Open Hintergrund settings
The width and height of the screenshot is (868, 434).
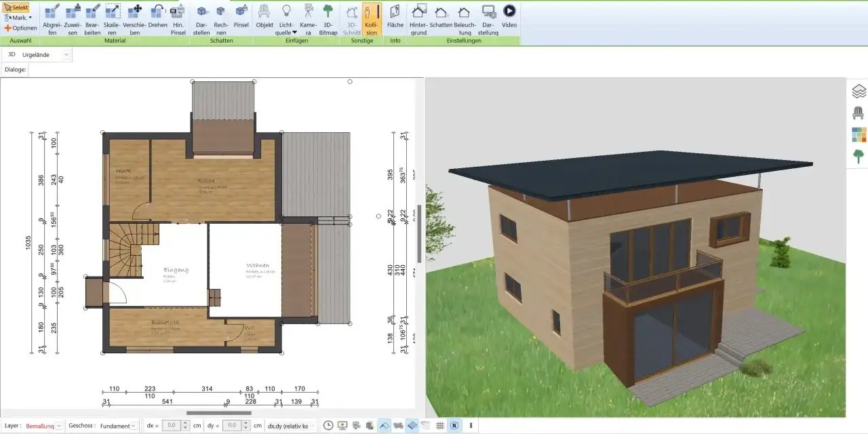tap(419, 19)
